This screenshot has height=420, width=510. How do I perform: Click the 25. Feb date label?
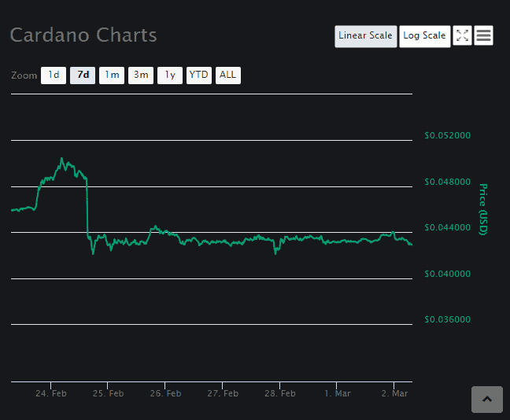coord(109,393)
